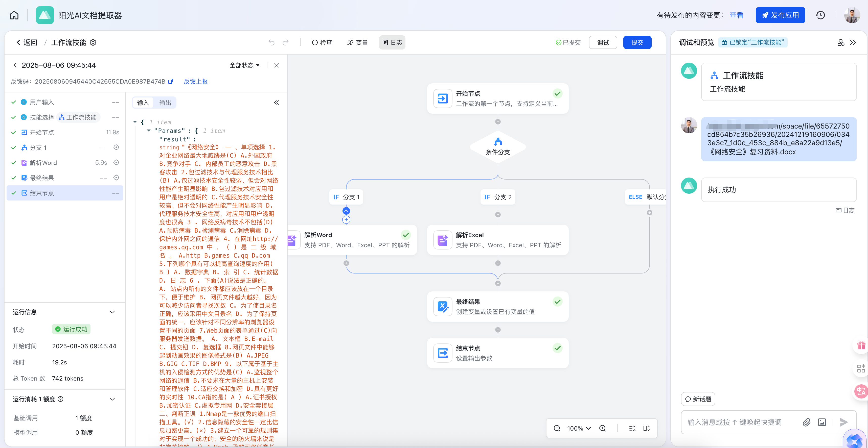Open the assistant bubble at bottom right
Image resolution: width=868 pixels, height=448 pixels.
click(x=855, y=439)
